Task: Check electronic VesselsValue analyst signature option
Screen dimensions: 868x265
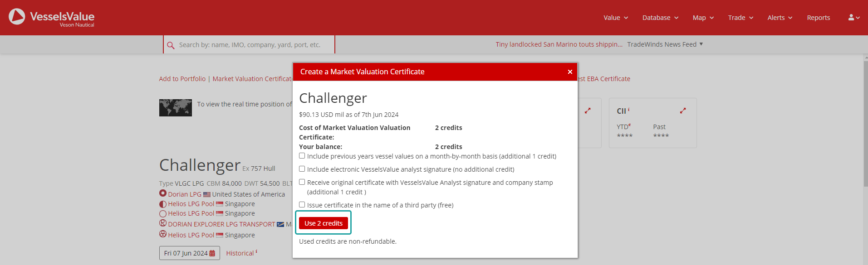Action: pyautogui.click(x=302, y=169)
